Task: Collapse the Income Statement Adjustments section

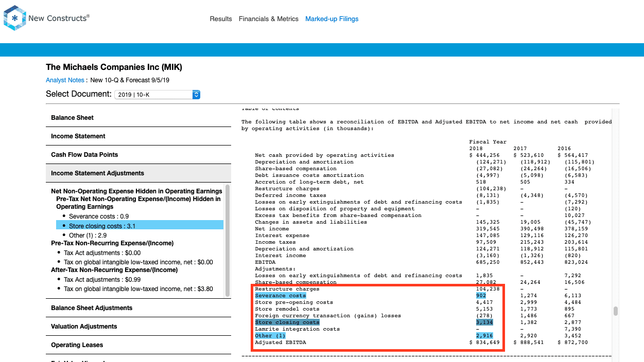Action: 138,173
